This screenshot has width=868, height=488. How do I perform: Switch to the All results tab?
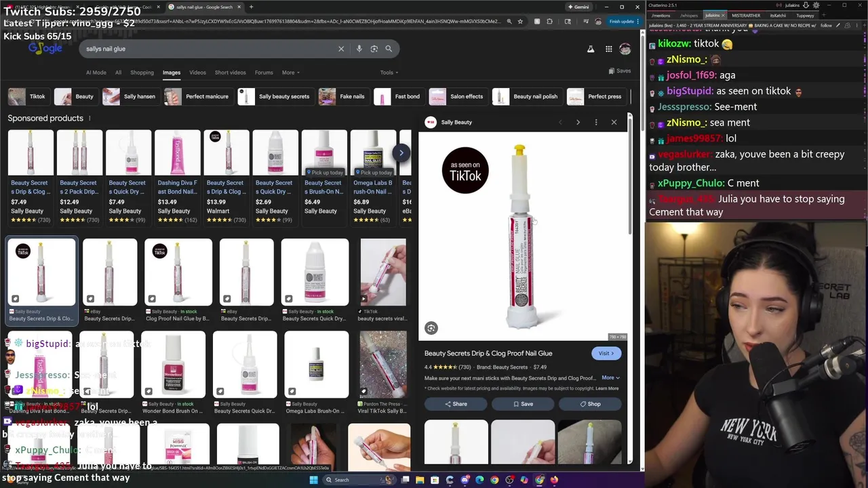coord(118,73)
